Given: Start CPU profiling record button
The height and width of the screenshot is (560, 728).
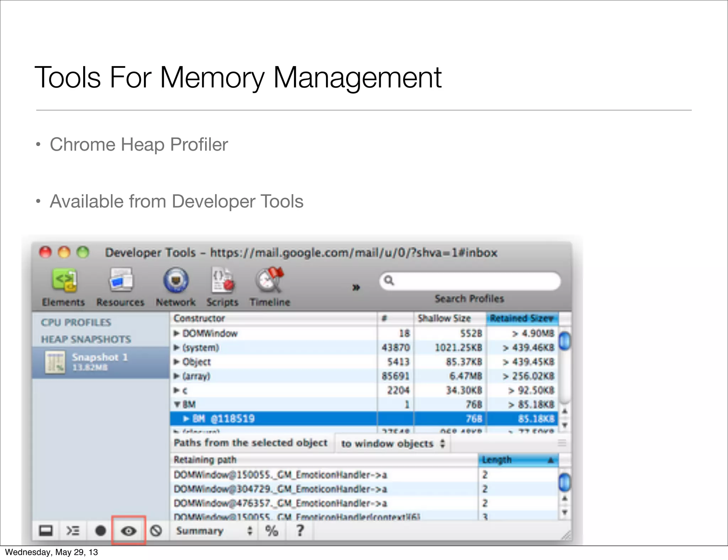Looking at the screenshot, I should click(x=101, y=531).
